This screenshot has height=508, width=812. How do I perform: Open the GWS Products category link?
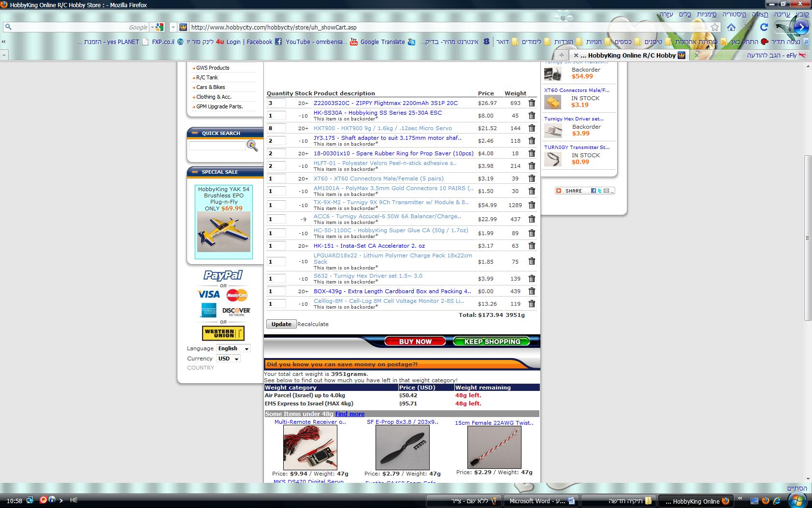(213, 68)
